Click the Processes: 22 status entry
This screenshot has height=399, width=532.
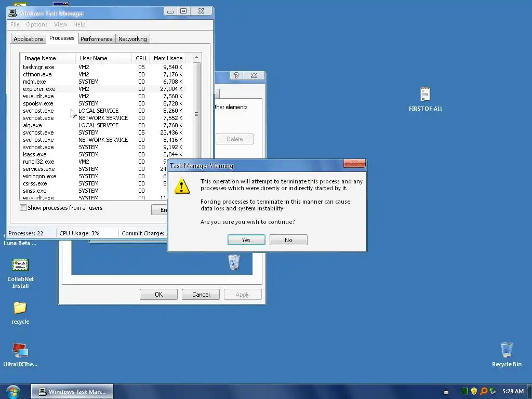tap(26, 233)
